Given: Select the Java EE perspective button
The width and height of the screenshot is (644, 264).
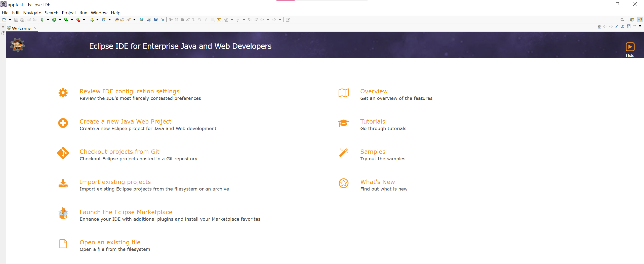Looking at the screenshot, I should point(640,20).
